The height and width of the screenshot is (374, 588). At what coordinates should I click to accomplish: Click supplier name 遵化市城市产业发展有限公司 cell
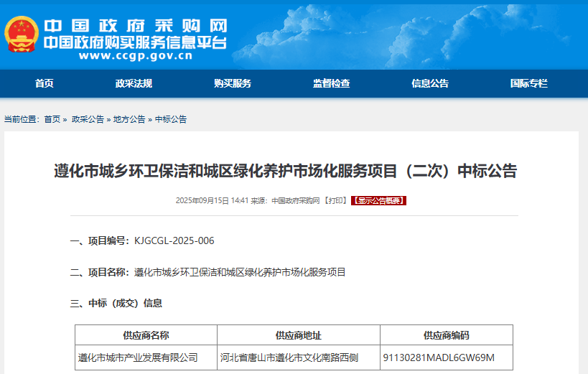[138, 357]
